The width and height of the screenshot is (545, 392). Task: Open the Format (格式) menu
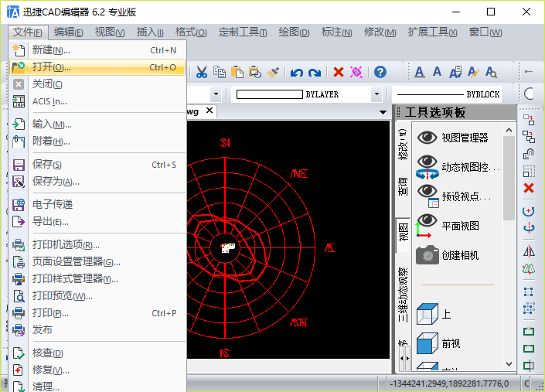191,32
